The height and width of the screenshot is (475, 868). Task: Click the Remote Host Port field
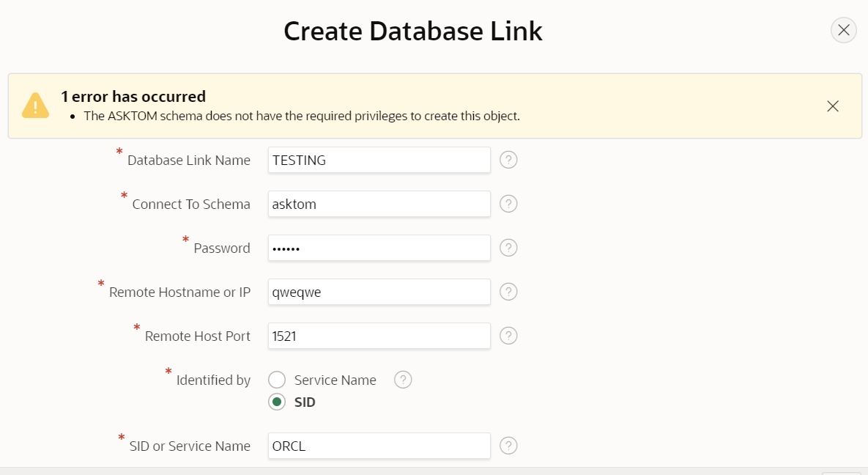tap(379, 335)
